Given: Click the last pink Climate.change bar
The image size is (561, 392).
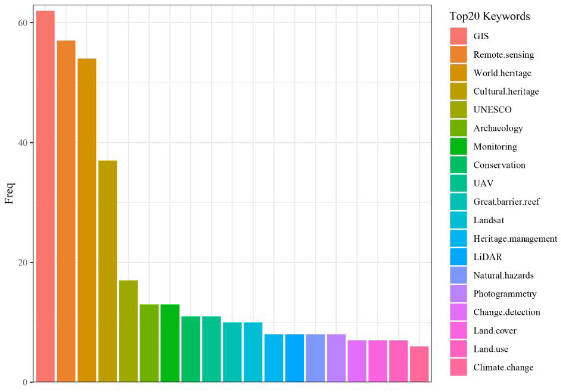Looking at the screenshot, I should coord(419,363).
